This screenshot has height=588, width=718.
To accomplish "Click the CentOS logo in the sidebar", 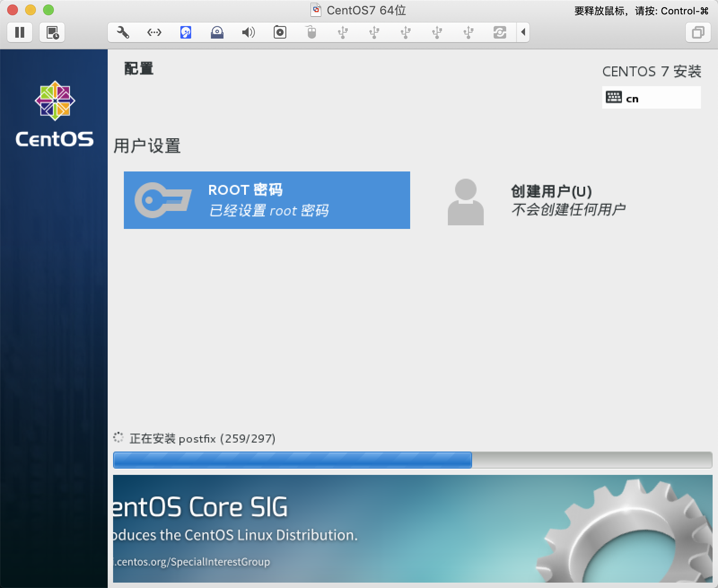I will click(x=55, y=114).
